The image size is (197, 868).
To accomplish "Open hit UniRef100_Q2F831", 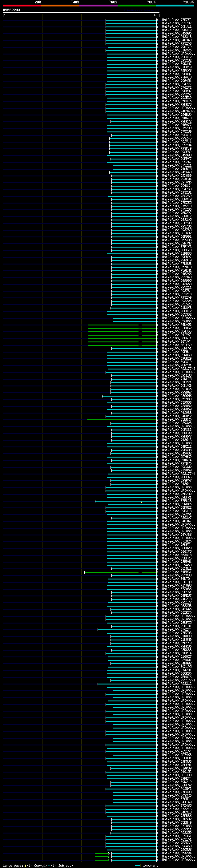I will coord(176,758).
